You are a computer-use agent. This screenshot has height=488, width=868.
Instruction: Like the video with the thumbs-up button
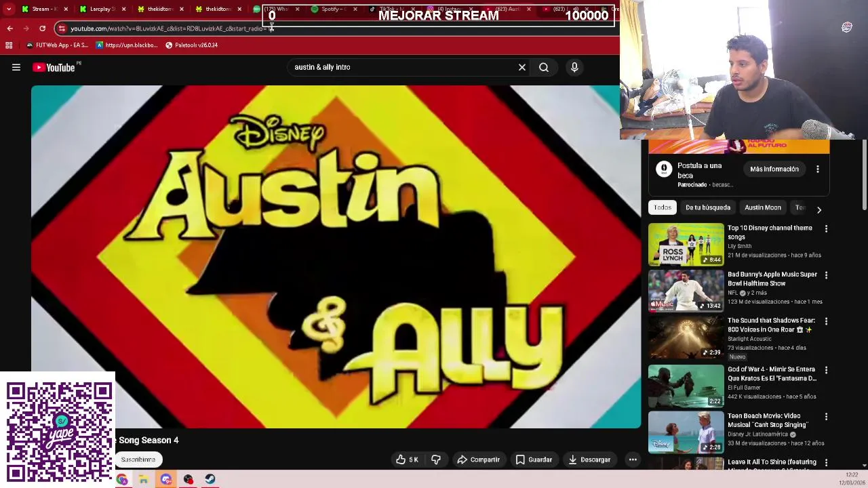(x=407, y=460)
